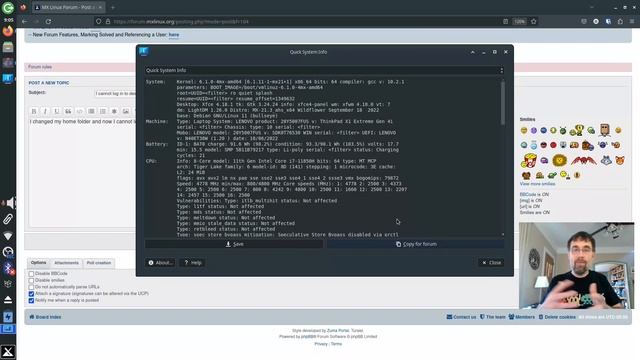Switch to the Attachments tab
Screen dimensions: 640x360
66,263
